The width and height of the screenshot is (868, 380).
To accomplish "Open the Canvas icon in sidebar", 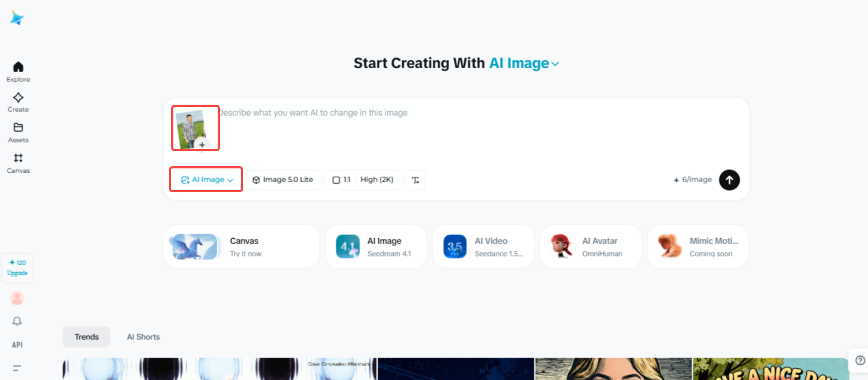I will [17, 162].
